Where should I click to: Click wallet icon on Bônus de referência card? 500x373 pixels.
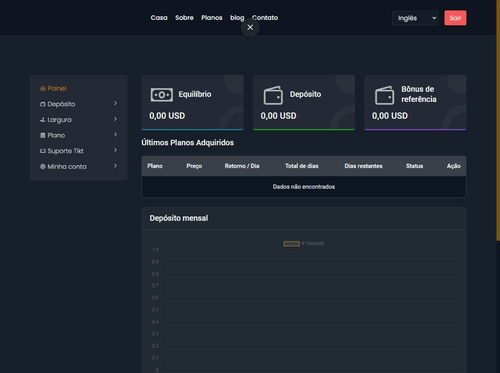385,95
